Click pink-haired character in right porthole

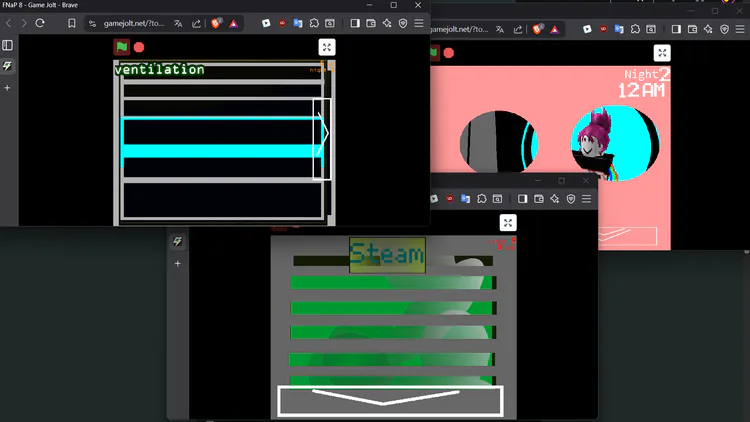596,145
